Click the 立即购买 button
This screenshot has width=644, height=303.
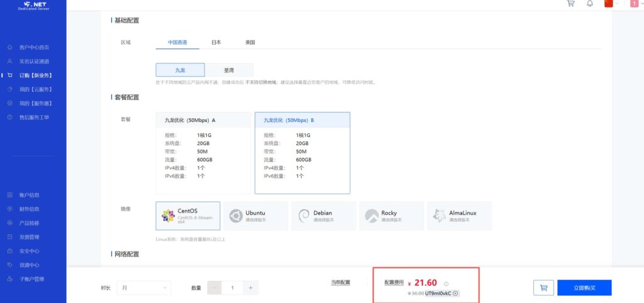click(584, 287)
